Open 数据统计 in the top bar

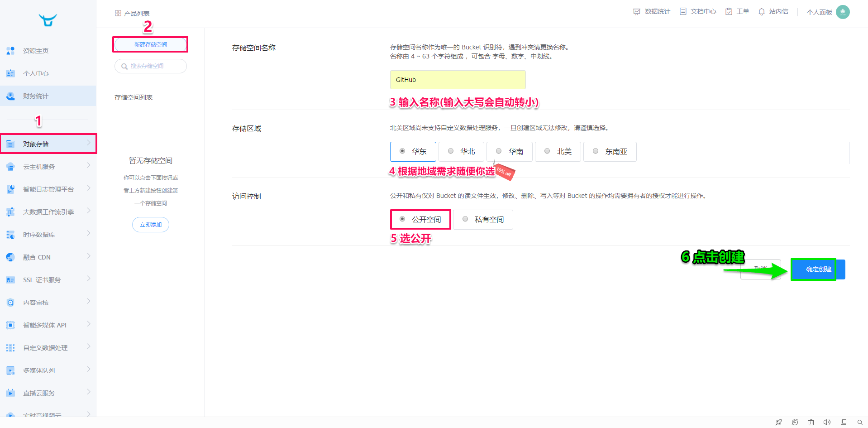click(x=652, y=12)
